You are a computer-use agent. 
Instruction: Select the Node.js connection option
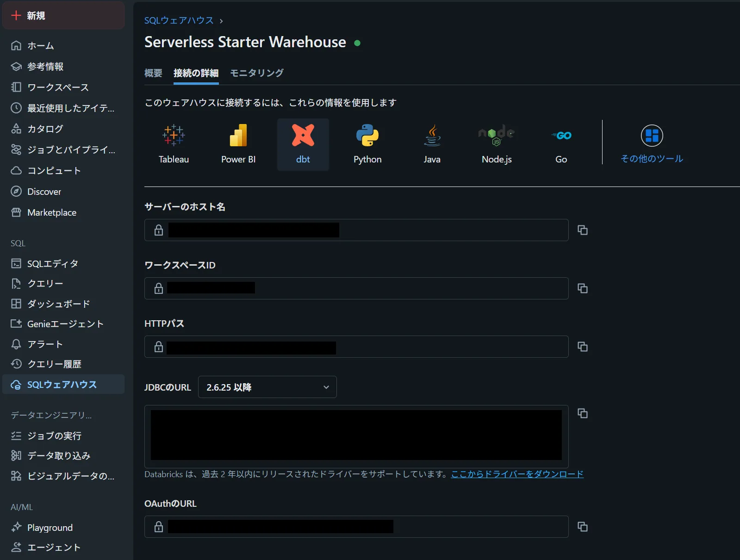coord(497,144)
